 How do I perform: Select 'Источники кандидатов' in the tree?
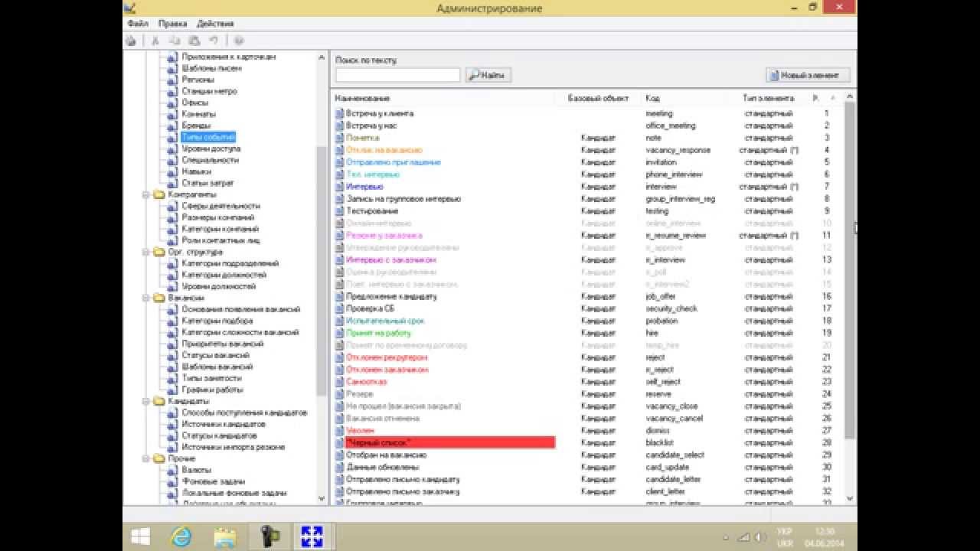pos(224,424)
